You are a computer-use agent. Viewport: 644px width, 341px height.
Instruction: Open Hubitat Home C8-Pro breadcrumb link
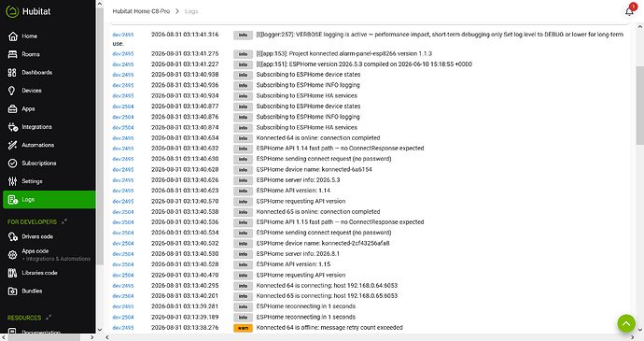tap(141, 11)
